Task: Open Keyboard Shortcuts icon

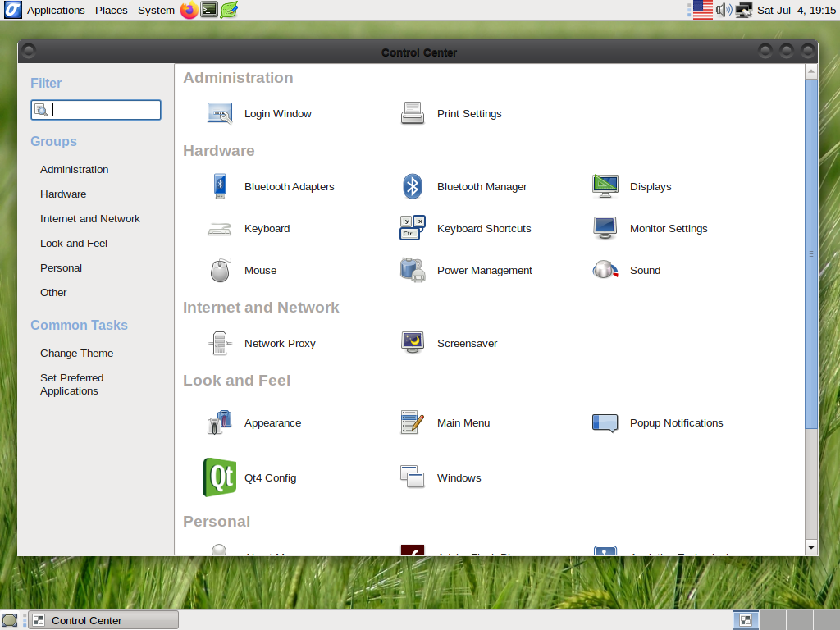Action: point(413,228)
